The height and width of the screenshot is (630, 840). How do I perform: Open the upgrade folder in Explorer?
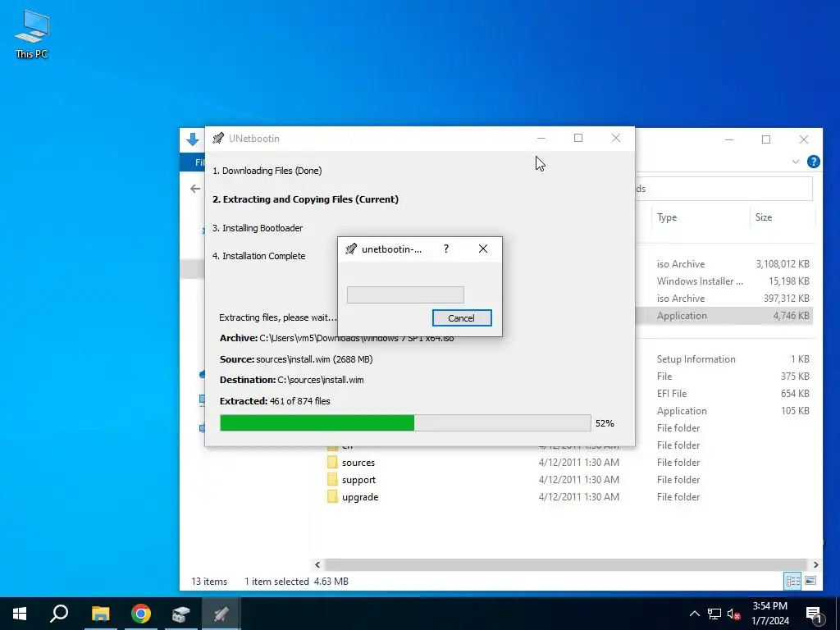[360, 497]
